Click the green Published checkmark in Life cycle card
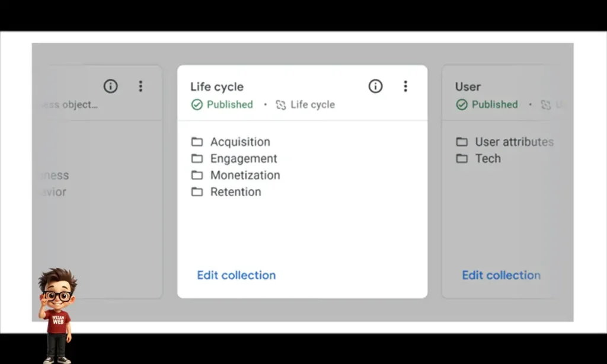Screen dimensions: 607x364 tap(197, 105)
